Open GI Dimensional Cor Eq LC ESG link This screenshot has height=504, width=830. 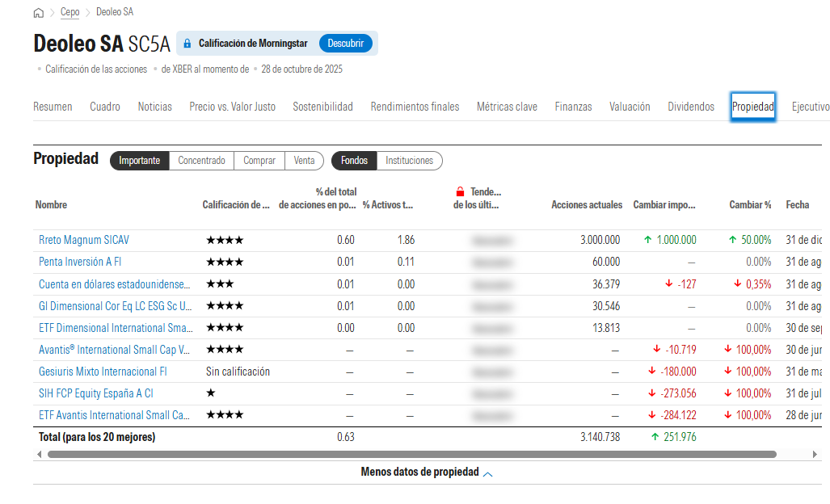tap(116, 306)
